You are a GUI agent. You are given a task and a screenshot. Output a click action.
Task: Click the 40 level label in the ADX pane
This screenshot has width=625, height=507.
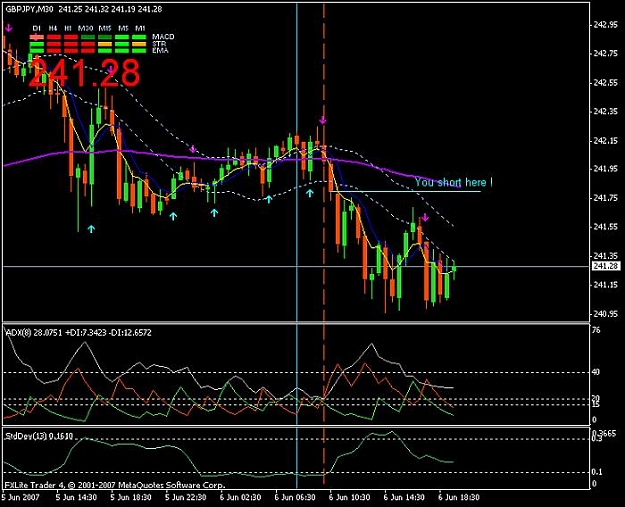[x=596, y=372]
